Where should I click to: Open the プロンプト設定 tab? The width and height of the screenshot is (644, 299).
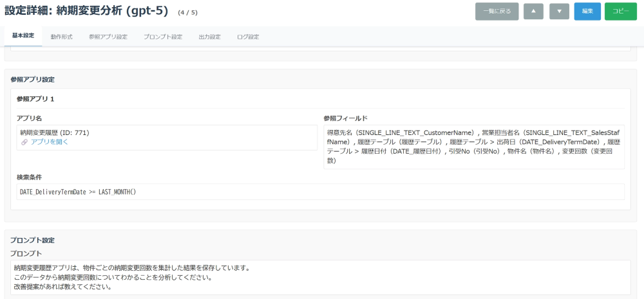(x=163, y=37)
